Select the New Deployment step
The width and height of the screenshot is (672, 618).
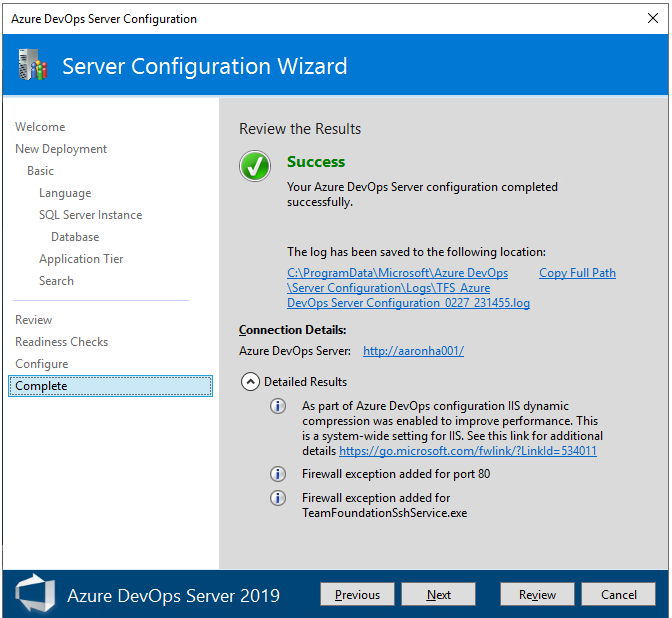(61, 149)
